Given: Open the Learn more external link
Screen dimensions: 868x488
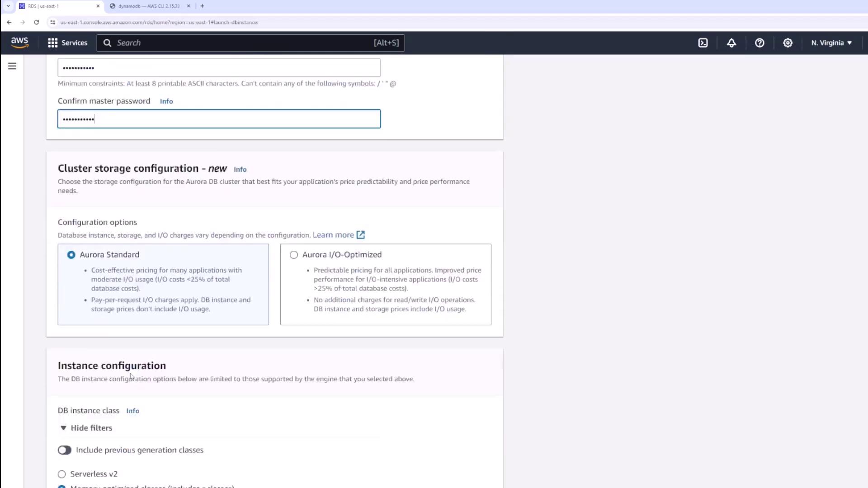Looking at the screenshot, I should (x=338, y=235).
